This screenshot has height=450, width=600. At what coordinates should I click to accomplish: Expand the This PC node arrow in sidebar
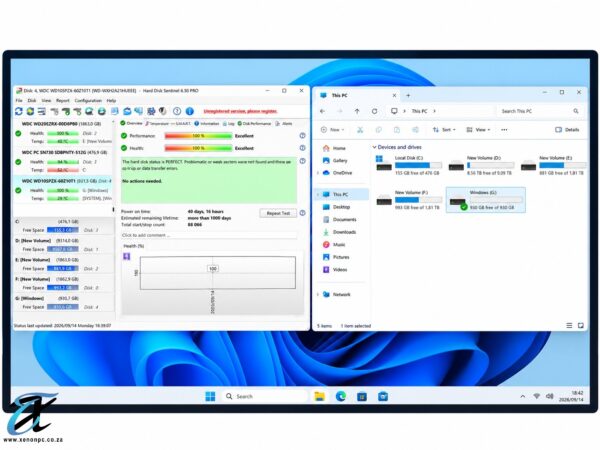[318, 194]
